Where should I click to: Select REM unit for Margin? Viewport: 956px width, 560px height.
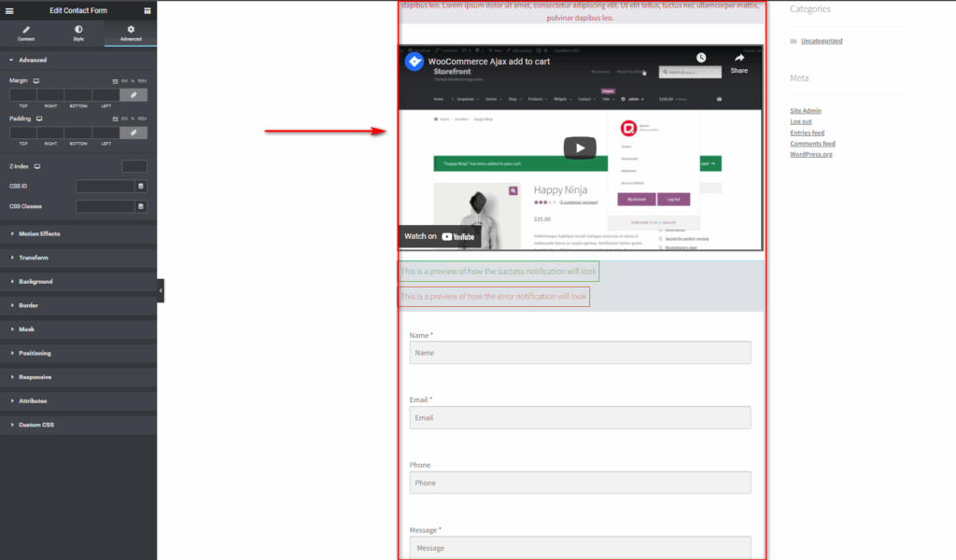(x=142, y=81)
